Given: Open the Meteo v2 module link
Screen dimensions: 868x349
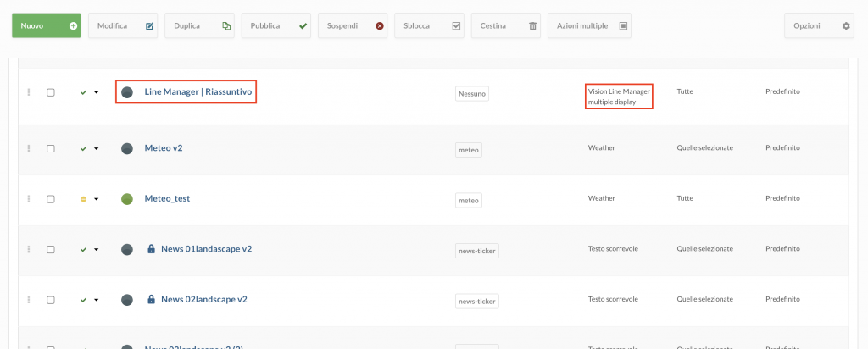Looking at the screenshot, I should [164, 147].
